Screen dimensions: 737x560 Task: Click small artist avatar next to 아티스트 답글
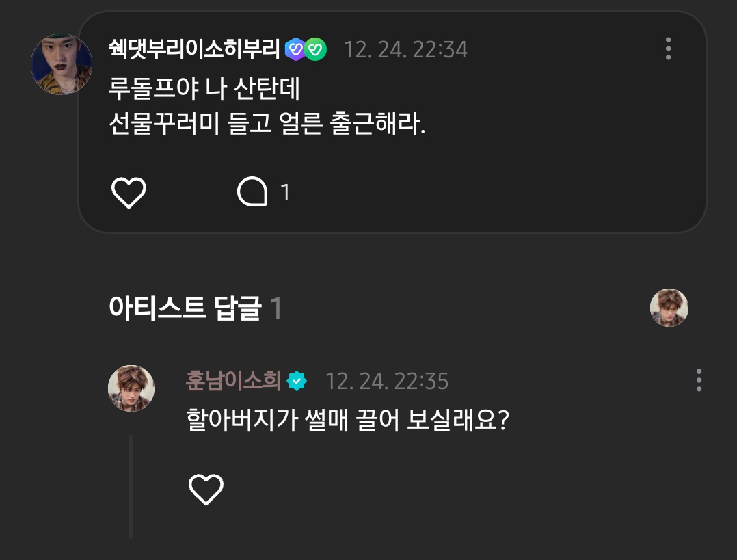[669, 308]
